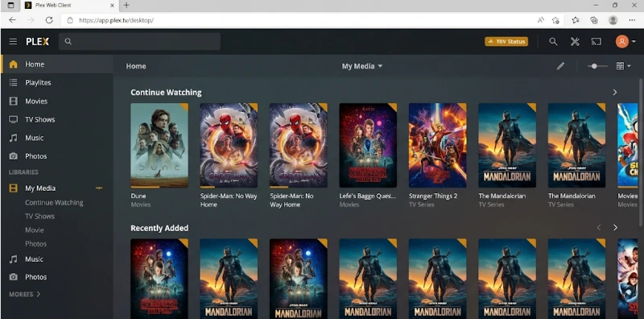This screenshot has height=319, width=644.
Task: Open settings via the wrench and screwdriver icon
Action: pos(575,42)
